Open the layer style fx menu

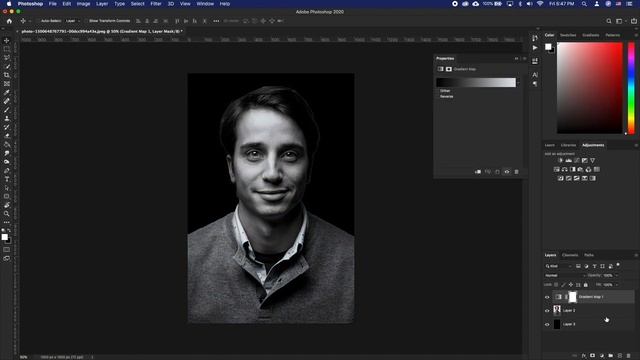(x=584, y=356)
